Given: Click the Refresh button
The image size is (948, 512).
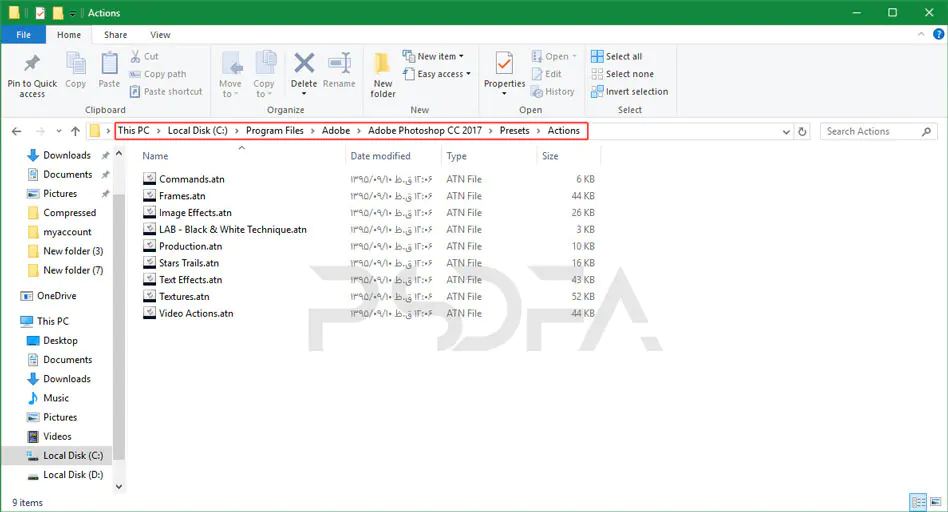Looking at the screenshot, I should pyautogui.click(x=802, y=131).
